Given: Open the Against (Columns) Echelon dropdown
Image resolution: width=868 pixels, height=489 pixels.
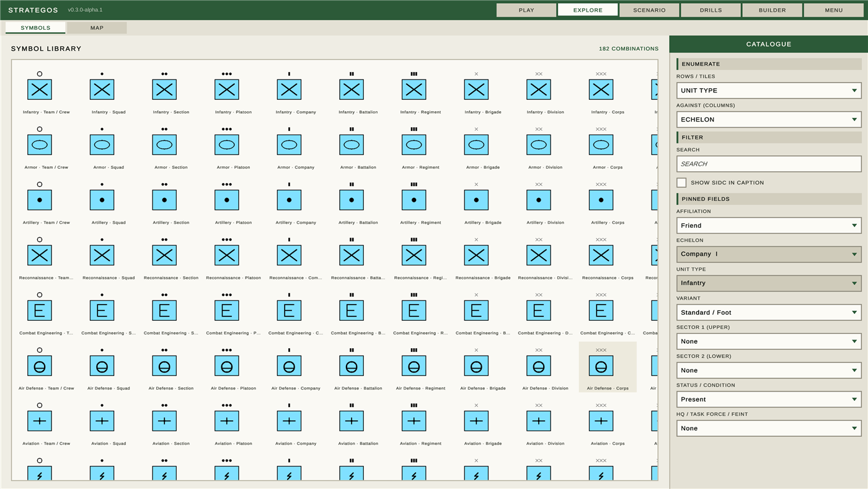Looking at the screenshot, I should click(769, 120).
